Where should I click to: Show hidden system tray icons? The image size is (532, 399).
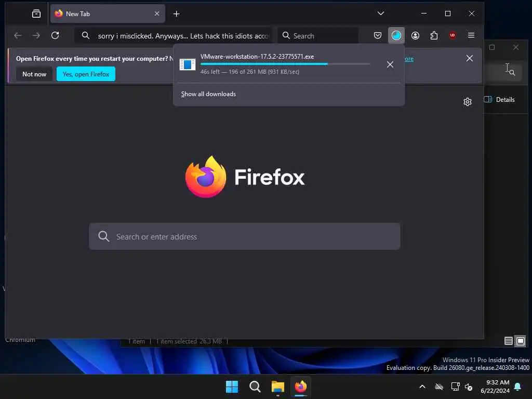tap(422, 387)
